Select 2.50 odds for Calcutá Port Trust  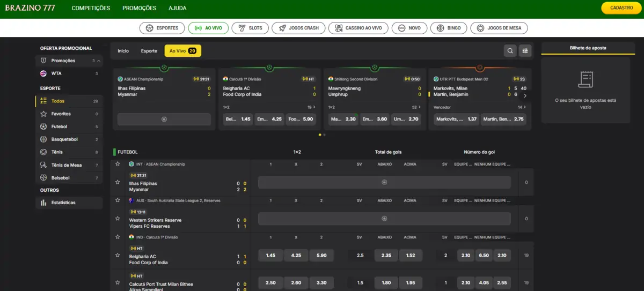(270, 283)
